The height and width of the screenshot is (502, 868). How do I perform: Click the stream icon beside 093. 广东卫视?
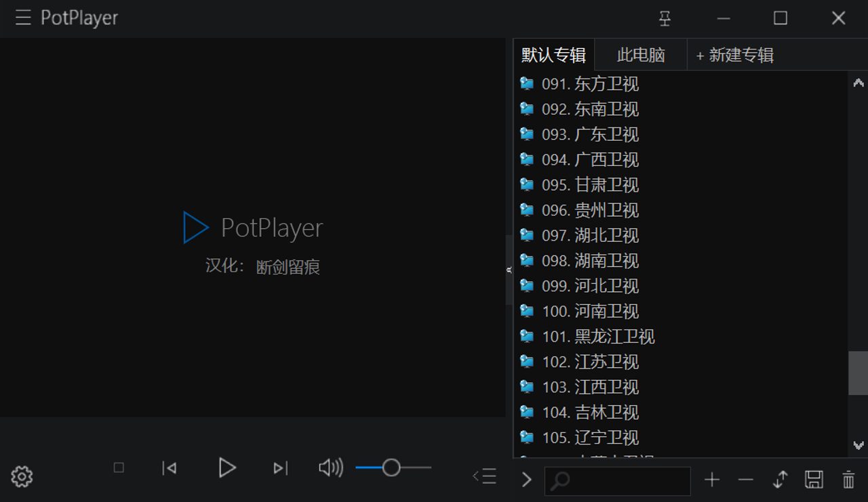coord(527,134)
